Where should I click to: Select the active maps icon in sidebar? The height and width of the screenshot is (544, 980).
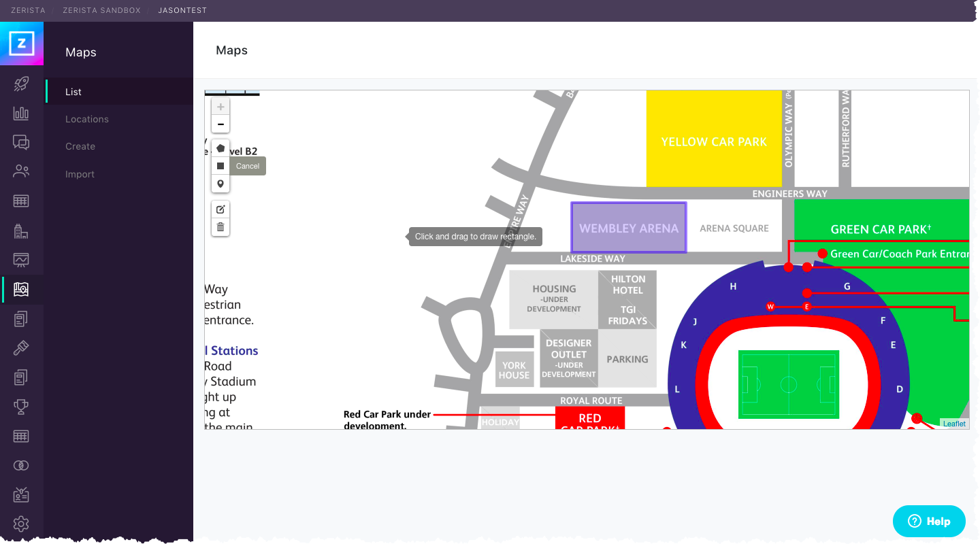21,290
